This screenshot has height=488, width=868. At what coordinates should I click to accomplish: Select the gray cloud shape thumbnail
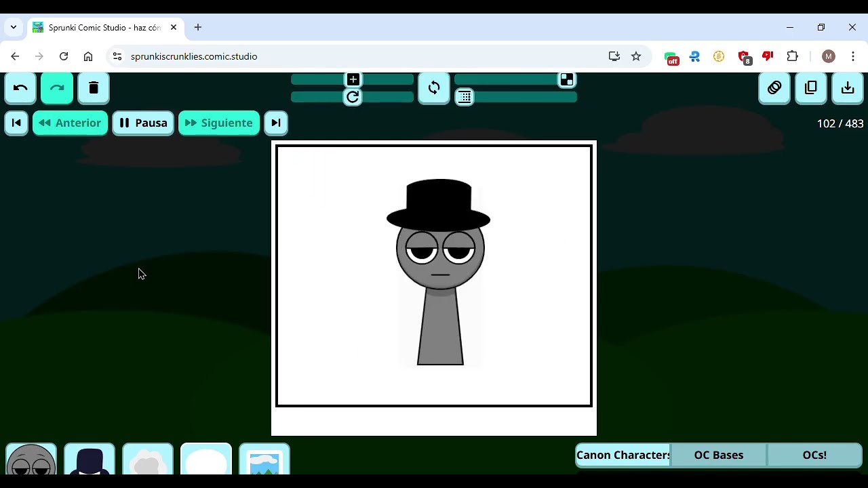[x=148, y=460]
